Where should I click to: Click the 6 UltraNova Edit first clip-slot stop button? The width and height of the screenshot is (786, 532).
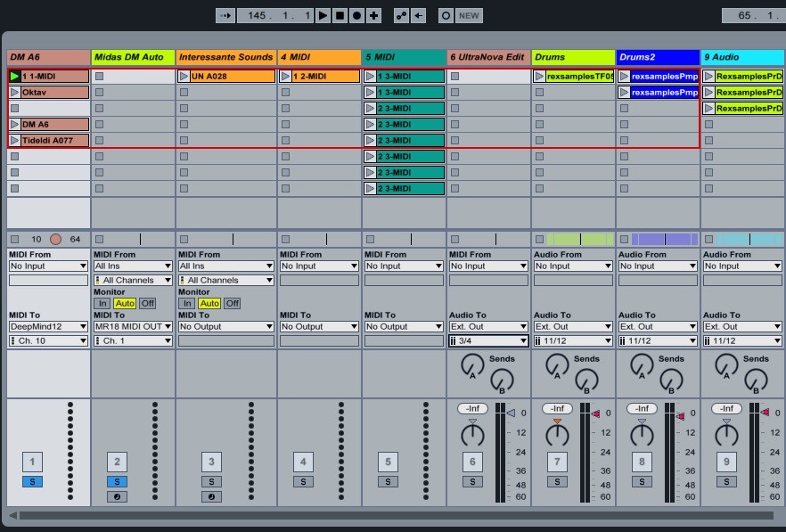[454, 77]
